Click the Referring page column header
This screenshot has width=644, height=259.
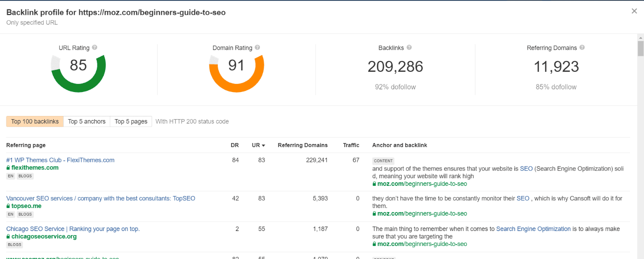click(26, 145)
